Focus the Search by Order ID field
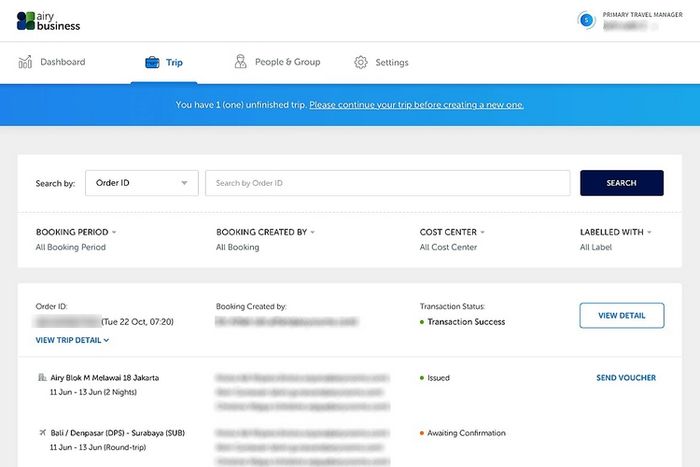This screenshot has width=700, height=467. click(387, 183)
